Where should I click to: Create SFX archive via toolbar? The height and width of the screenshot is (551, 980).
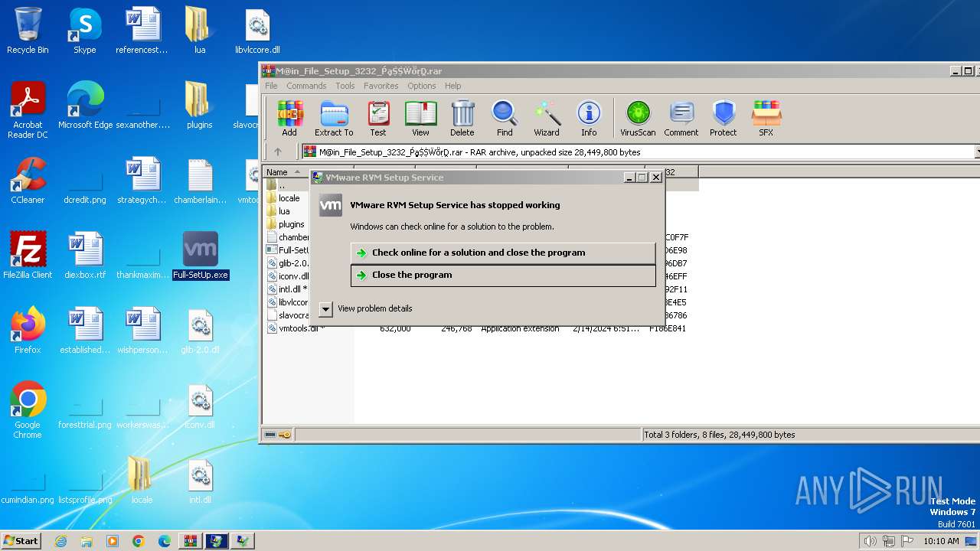766,119
